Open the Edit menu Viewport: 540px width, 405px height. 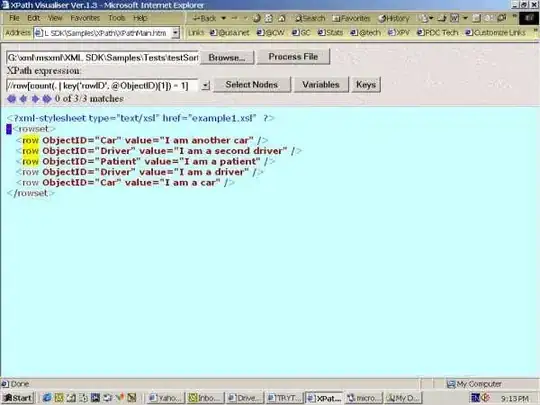(x=33, y=18)
